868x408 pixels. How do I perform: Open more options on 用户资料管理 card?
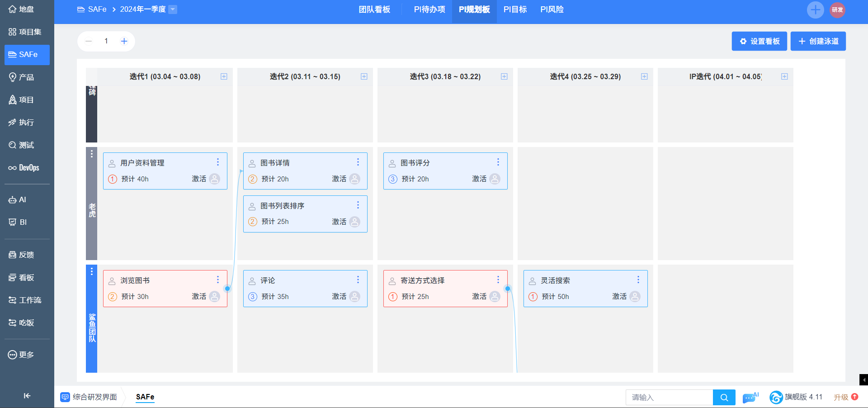tap(218, 162)
